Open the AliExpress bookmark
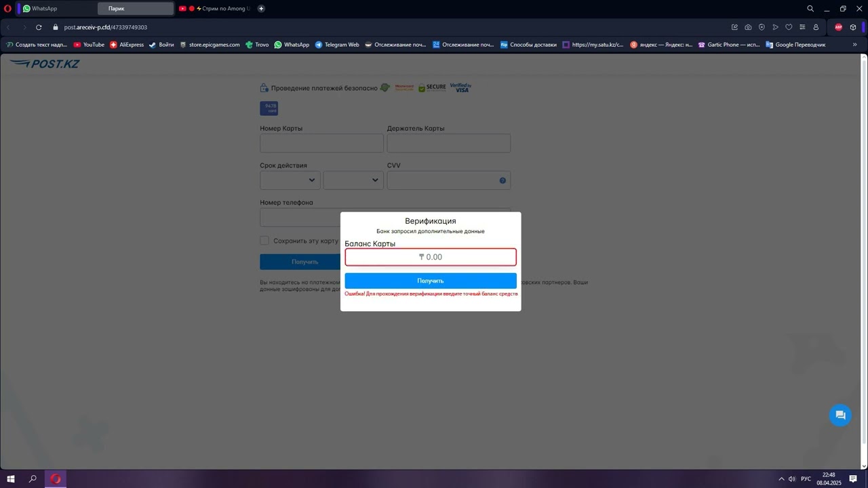Image resolution: width=868 pixels, height=488 pixels. [127, 45]
